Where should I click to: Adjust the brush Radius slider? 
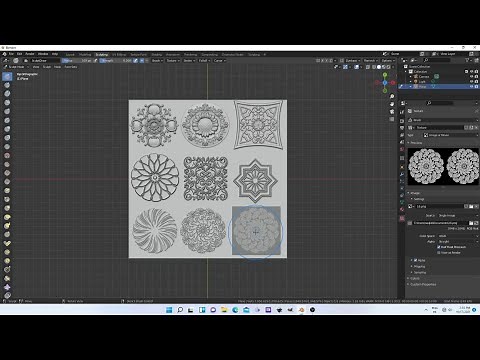pos(77,61)
